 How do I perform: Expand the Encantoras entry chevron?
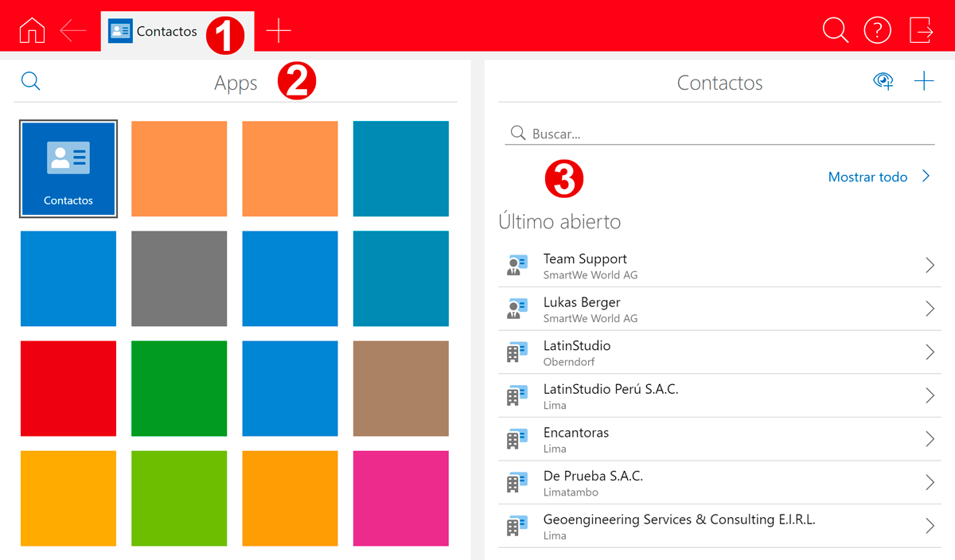930,439
